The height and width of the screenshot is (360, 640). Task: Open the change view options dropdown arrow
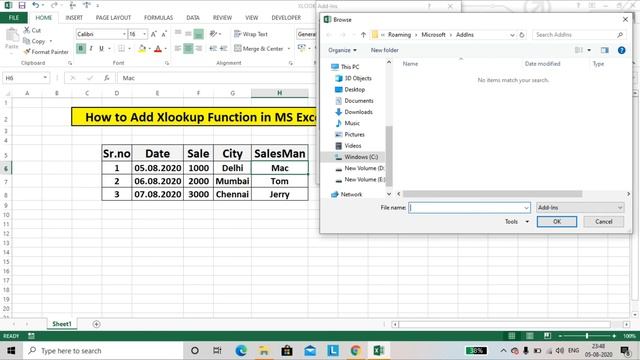coord(589,50)
